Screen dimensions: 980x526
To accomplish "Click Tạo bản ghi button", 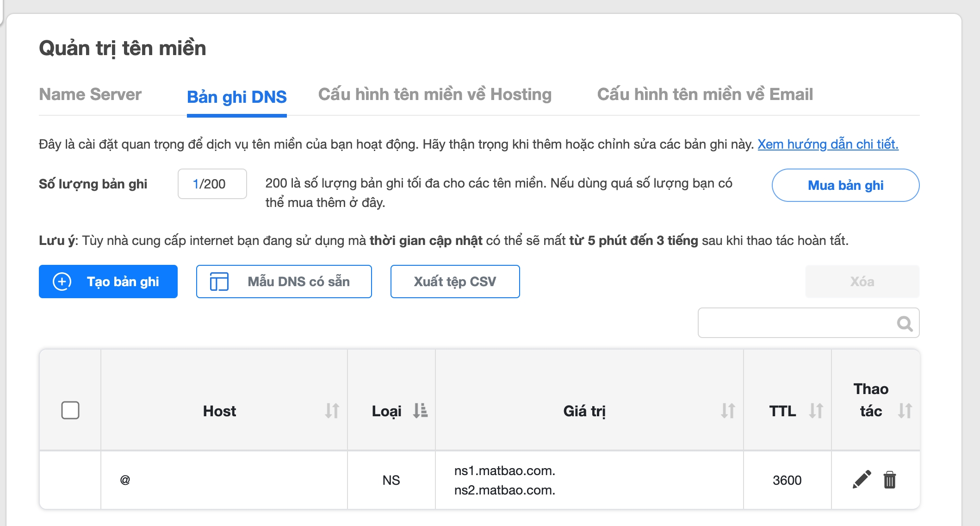I will pos(108,282).
